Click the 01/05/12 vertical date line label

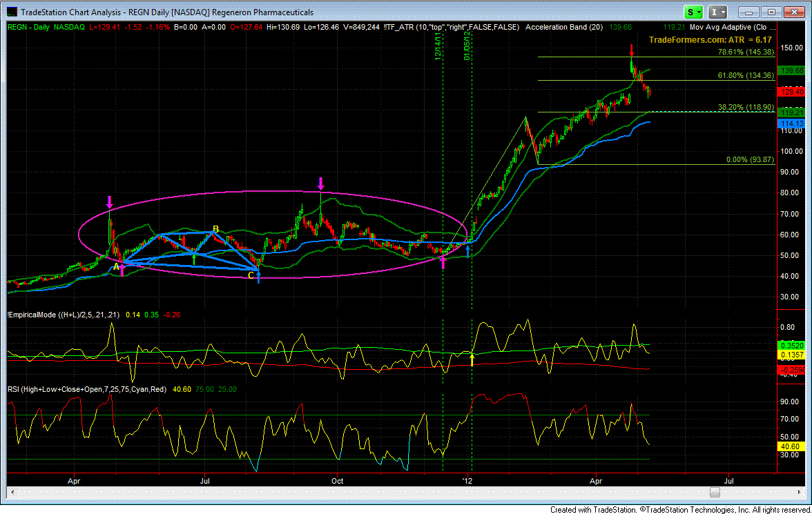point(467,47)
